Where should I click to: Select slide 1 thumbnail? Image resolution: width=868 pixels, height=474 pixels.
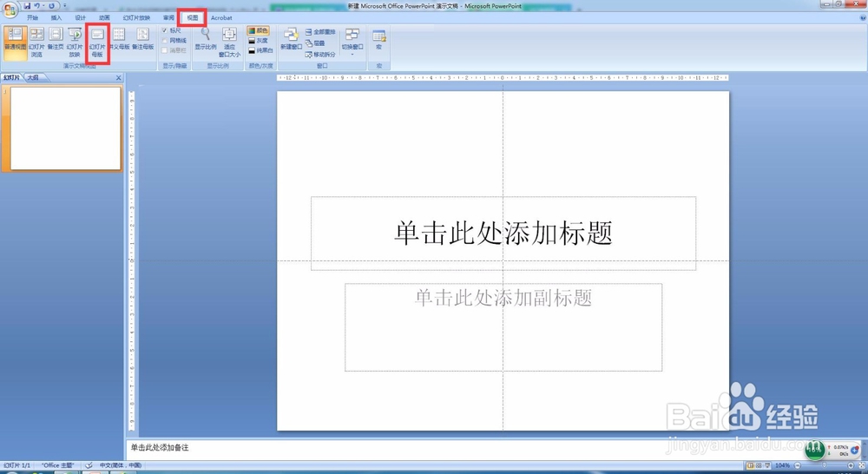point(66,128)
